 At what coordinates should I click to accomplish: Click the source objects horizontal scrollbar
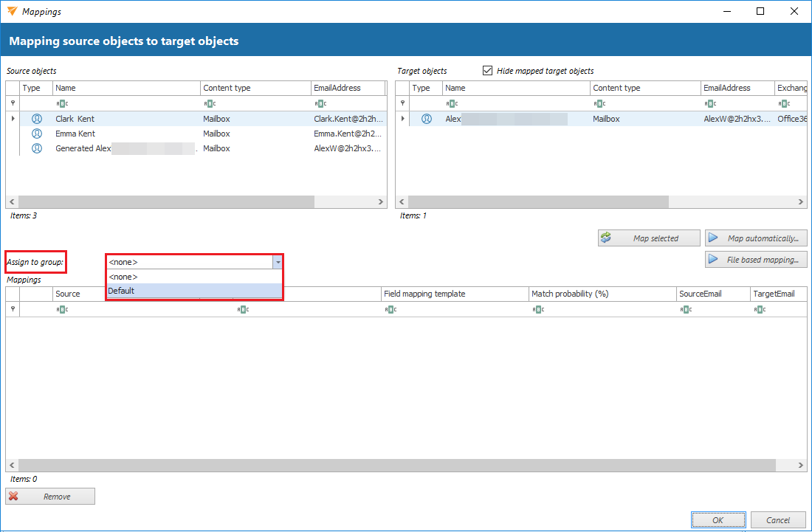[x=166, y=201]
